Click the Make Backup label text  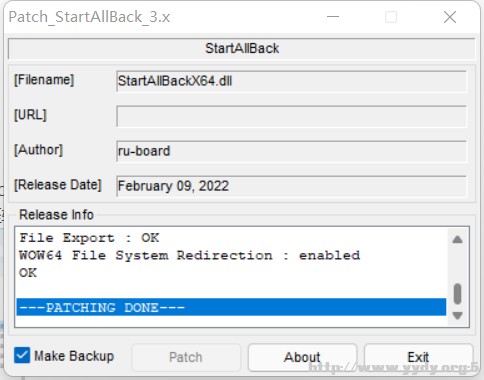click(74, 356)
